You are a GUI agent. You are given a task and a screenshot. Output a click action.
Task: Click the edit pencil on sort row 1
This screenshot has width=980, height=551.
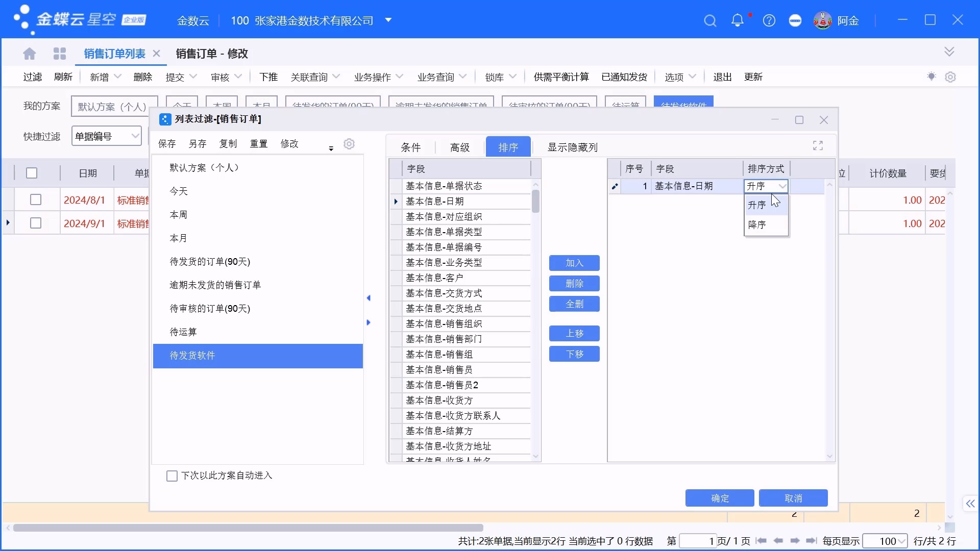615,186
